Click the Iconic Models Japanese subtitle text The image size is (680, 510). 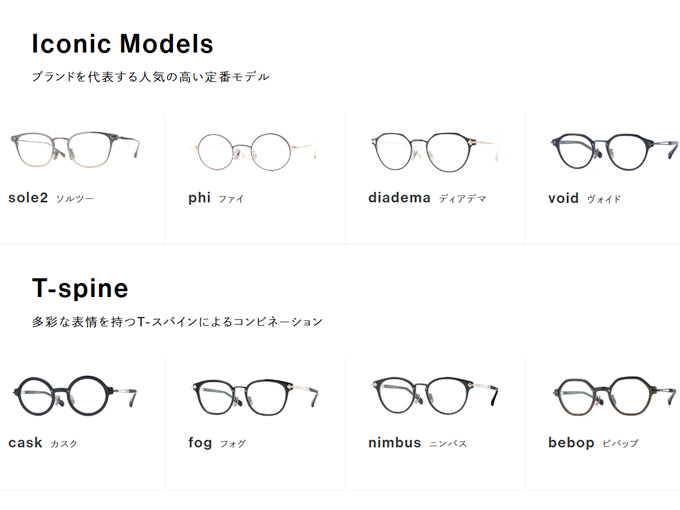click(x=150, y=76)
